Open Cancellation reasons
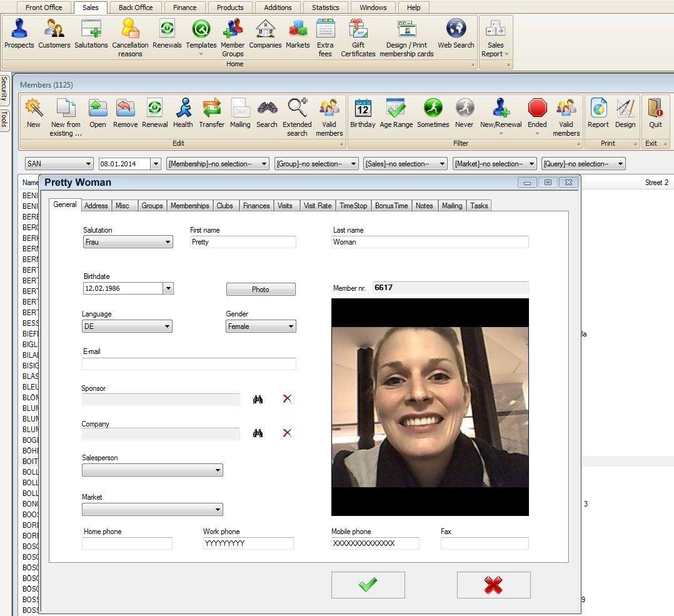The height and width of the screenshot is (616, 674). point(130,38)
